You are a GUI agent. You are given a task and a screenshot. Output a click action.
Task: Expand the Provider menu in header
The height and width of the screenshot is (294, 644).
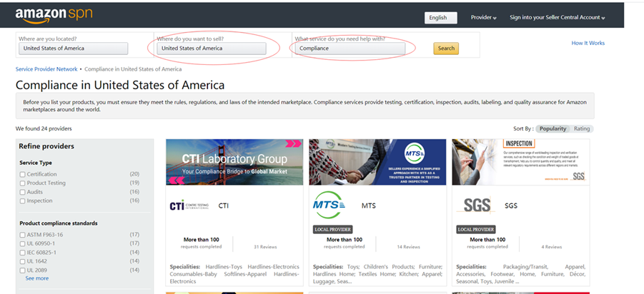click(x=483, y=18)
